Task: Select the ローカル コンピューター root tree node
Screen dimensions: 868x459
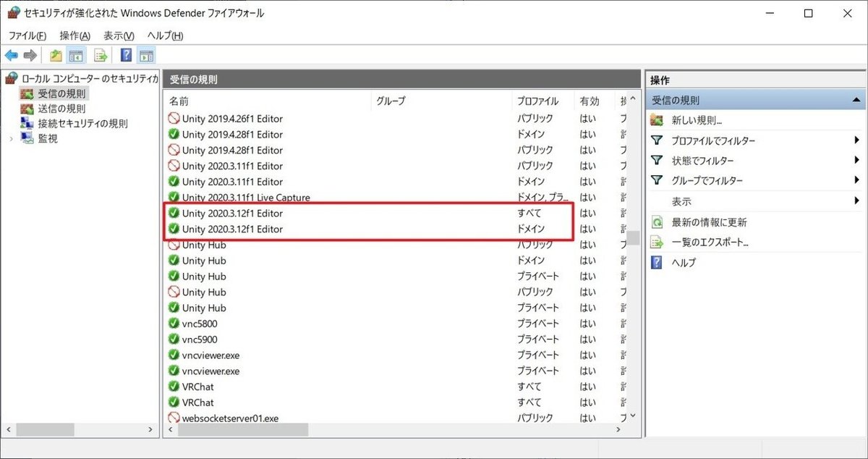Action: click(x=90, y=77)
